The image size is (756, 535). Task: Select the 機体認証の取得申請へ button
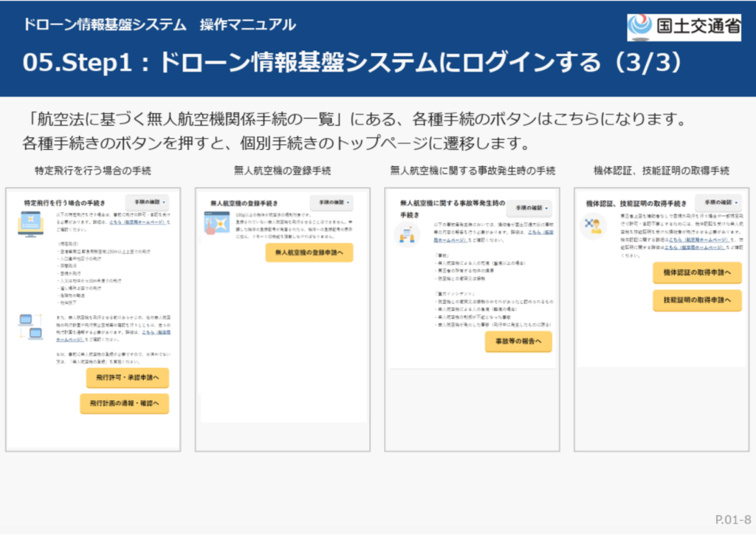697,273
